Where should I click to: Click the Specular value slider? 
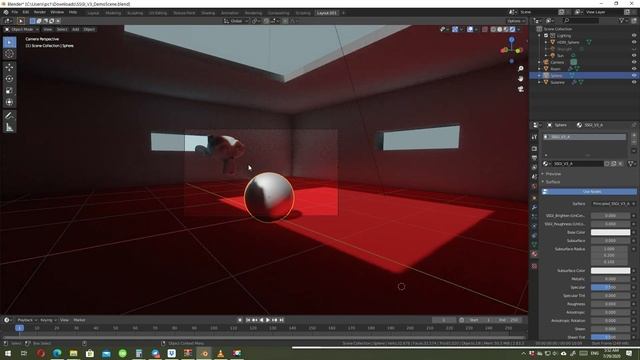pyautogui.click(x=610, y=287)
